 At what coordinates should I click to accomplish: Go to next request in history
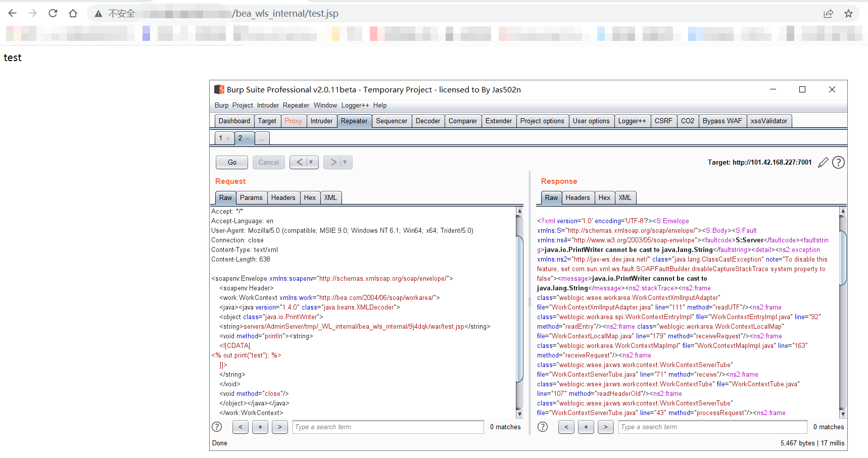[x=333, y=162]
